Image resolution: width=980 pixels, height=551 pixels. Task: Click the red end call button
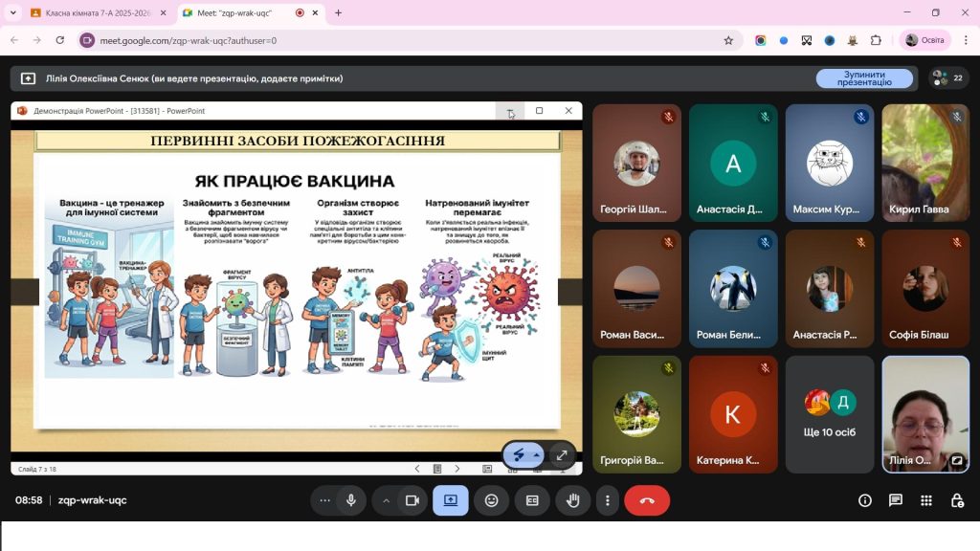(647, 500)
